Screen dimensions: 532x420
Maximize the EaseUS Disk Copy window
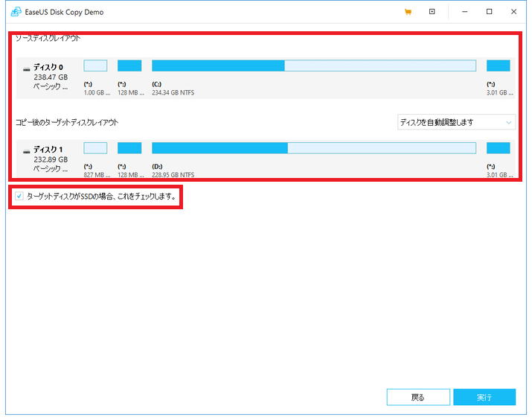(x=489, y=12)
